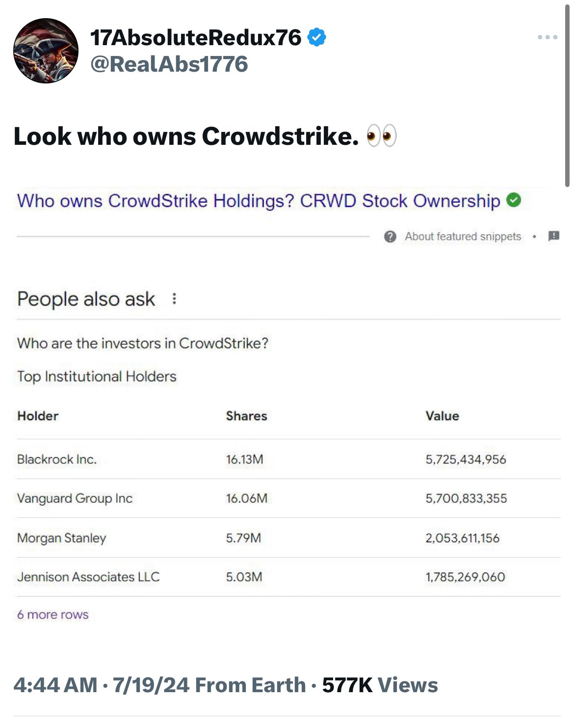The image size is (574, 728).
Task: Click the tweet timestamp 4:44 AM
Action: point(55,685)
